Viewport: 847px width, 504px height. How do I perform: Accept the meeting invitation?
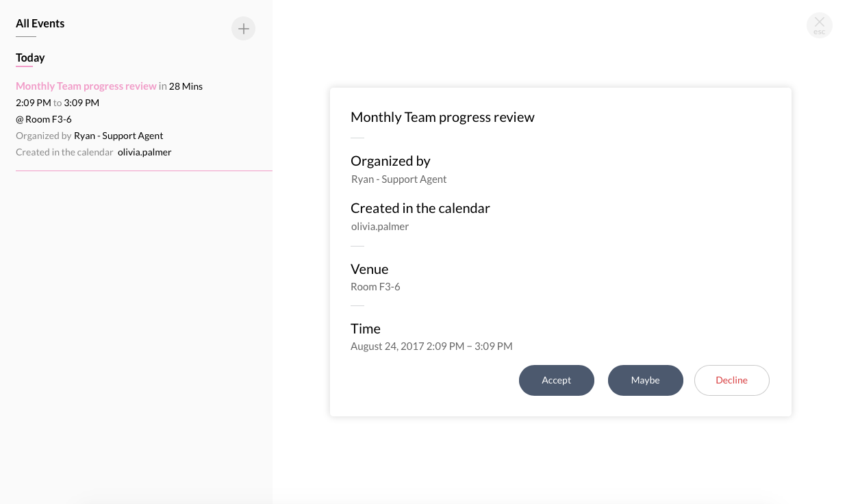[x=556, y=380]
